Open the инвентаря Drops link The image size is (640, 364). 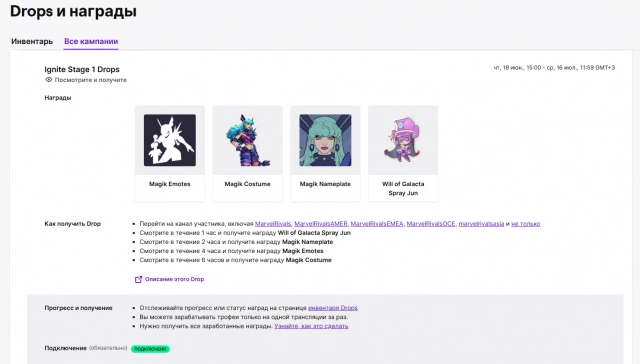pyautogui.click(x=333, y=308)
